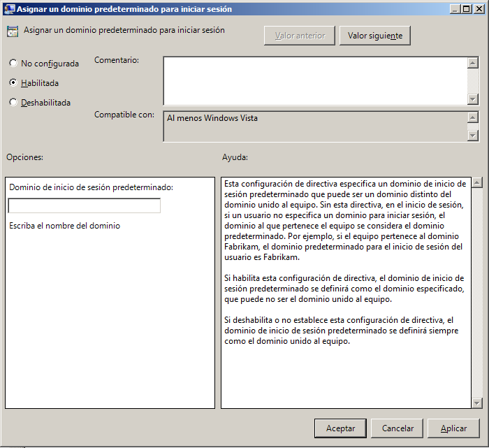Click up arrow of 'Compatible con' scrollbar
The height and width of the screenshot is (448, 489).
pyautogui.click(x=473, y=117)
